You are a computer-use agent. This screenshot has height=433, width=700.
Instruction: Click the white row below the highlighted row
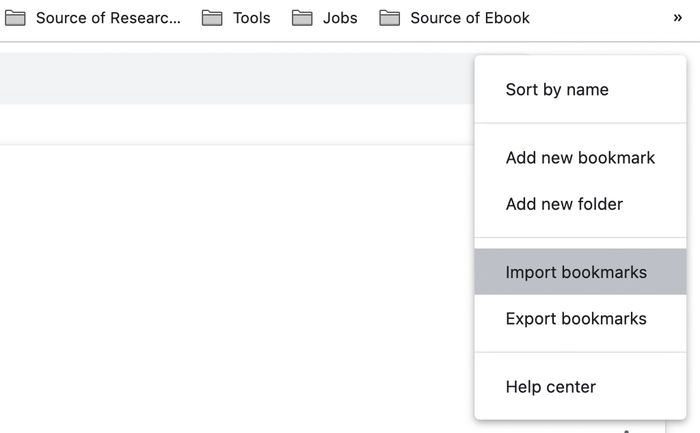(x=237, y=125)
